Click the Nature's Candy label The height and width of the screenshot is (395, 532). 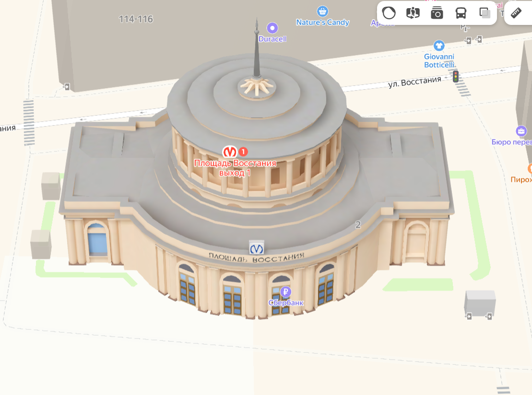tap(322, 23)
